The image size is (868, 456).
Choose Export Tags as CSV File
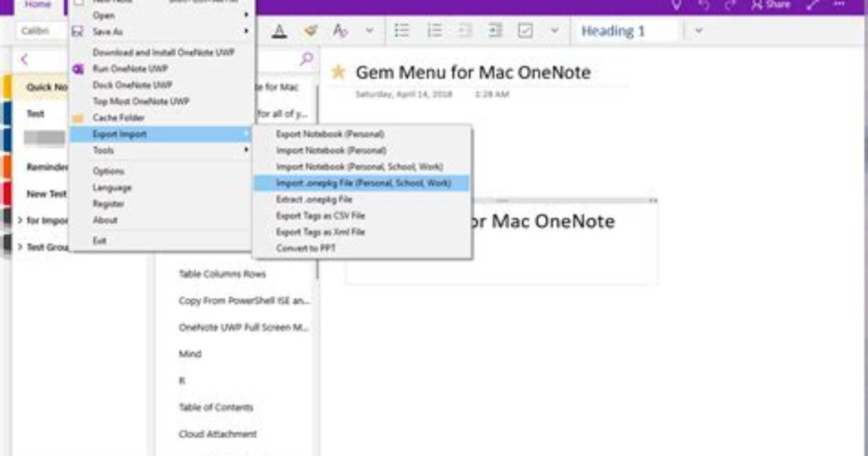click(x=362, y=216)
